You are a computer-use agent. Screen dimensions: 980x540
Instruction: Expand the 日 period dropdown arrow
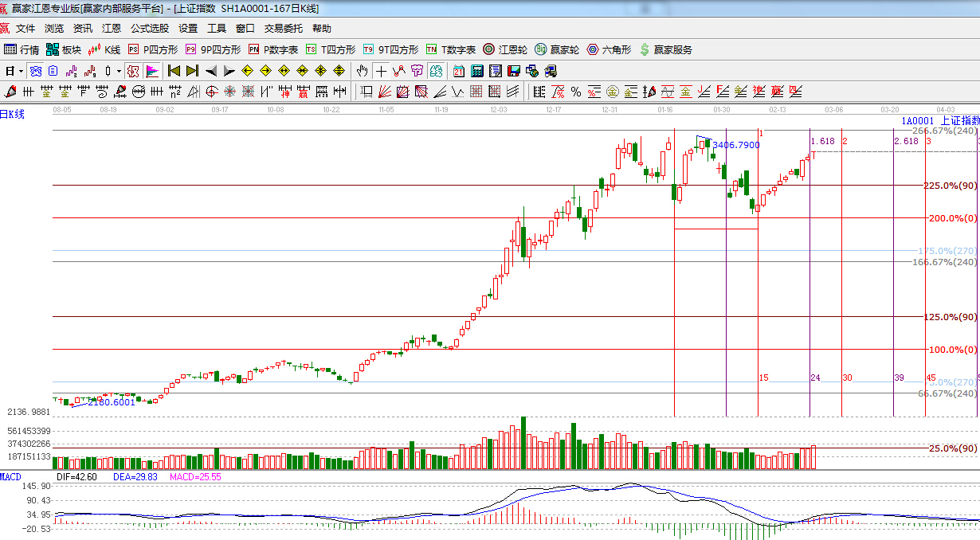pos(21,71)
